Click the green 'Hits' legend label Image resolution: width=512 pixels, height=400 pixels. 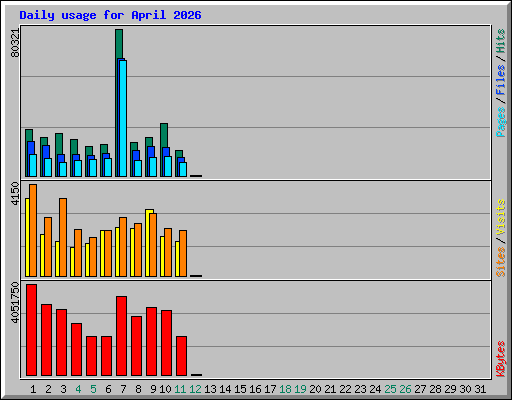point(500,41)
